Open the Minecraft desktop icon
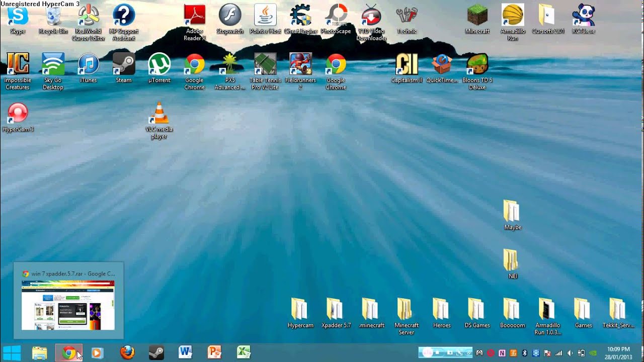 (x=477, y=19)
